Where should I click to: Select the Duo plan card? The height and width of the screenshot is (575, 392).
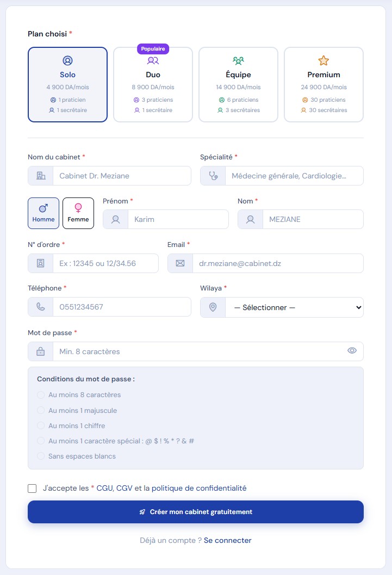tap(153, 84)
